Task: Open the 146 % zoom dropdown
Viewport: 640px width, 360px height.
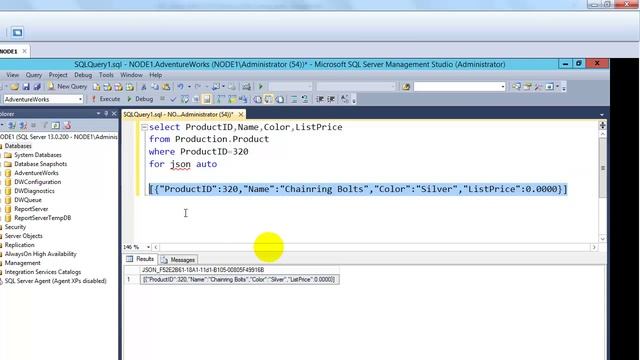Action: tap(148, 247)
